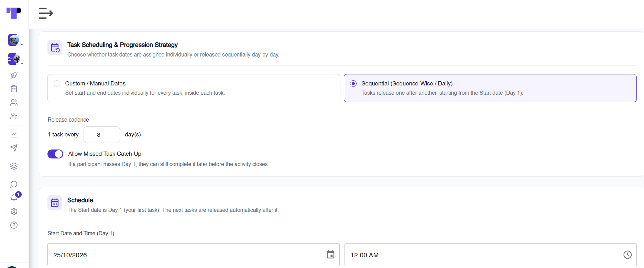Viewport: 644px width, 268px height.
Task: Open the help question mark icon
Action: (14, 225)
